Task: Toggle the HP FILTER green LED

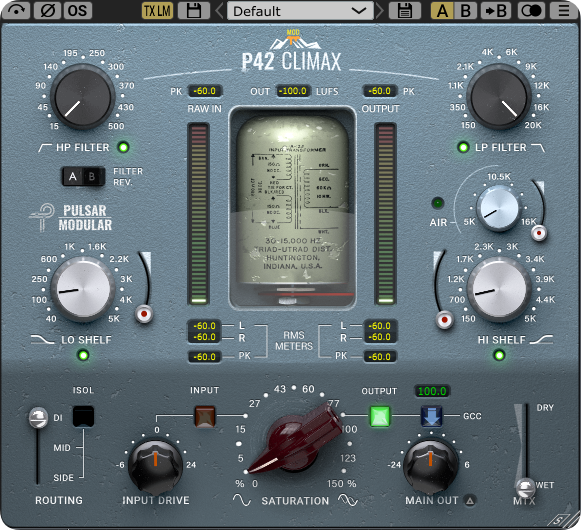Action: click(123, 148)
